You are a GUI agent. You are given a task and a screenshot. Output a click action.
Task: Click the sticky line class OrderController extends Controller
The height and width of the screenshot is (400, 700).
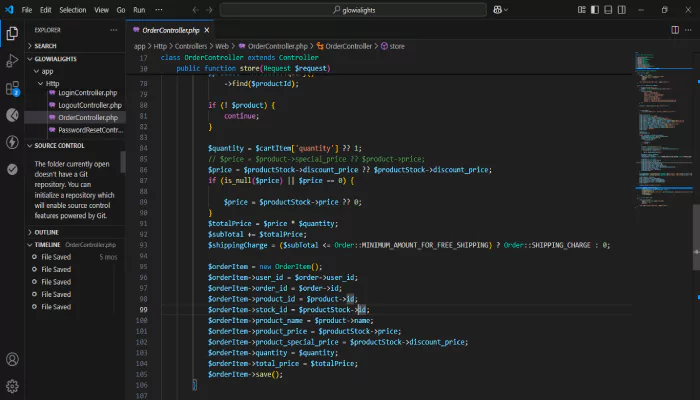point(239,58)
